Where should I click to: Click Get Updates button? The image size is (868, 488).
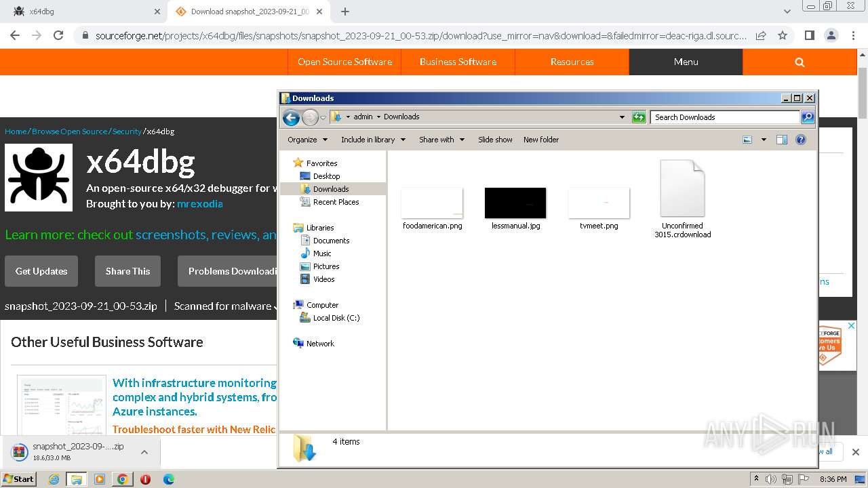click(x=41, y=271)
